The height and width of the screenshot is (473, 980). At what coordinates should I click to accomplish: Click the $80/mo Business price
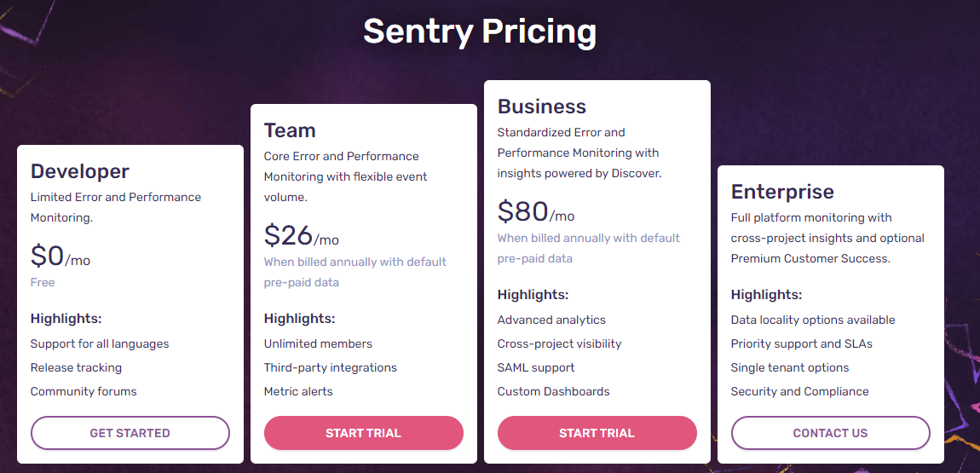click(536, 212)
